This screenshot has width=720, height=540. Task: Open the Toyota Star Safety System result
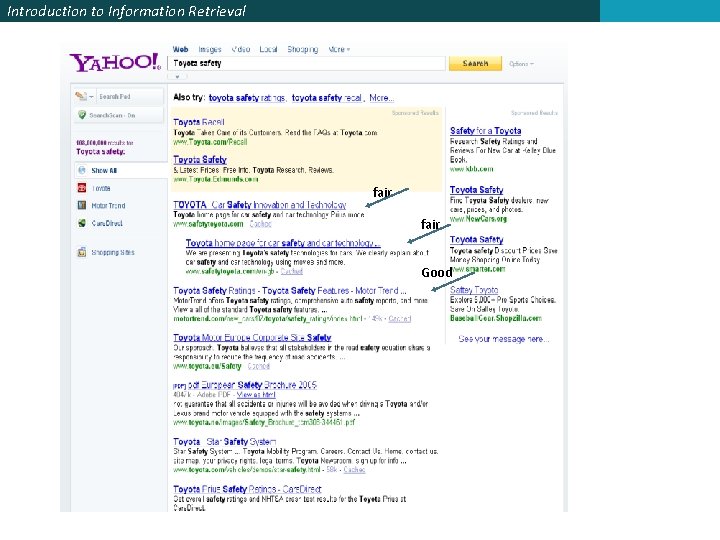tap(225, 442)
